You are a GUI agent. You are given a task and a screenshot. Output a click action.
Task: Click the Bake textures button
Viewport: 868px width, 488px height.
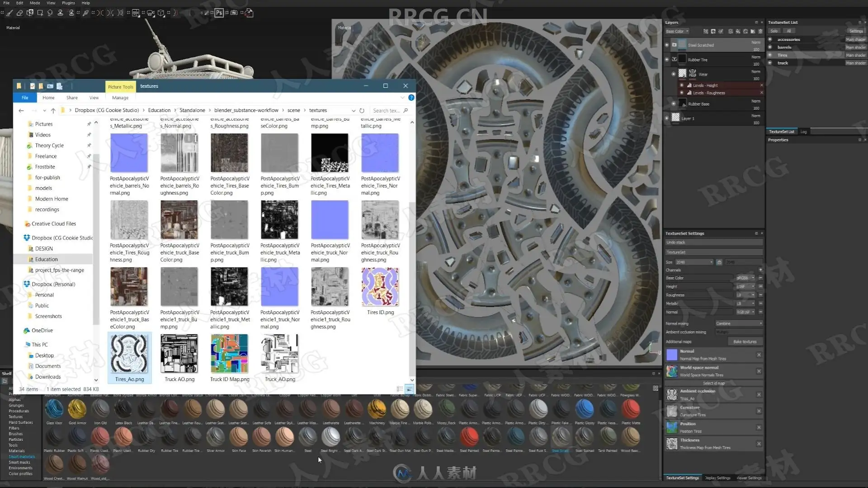tap(745, 342)
